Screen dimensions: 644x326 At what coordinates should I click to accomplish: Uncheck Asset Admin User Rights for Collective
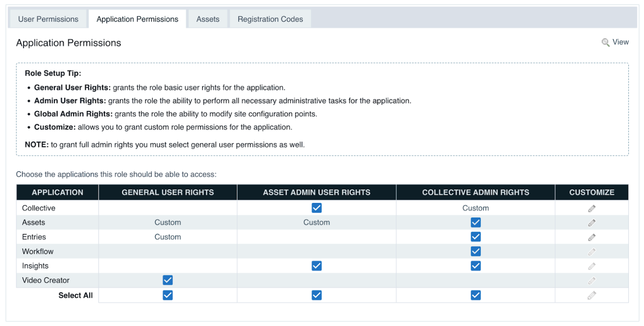tap(317, 208)
